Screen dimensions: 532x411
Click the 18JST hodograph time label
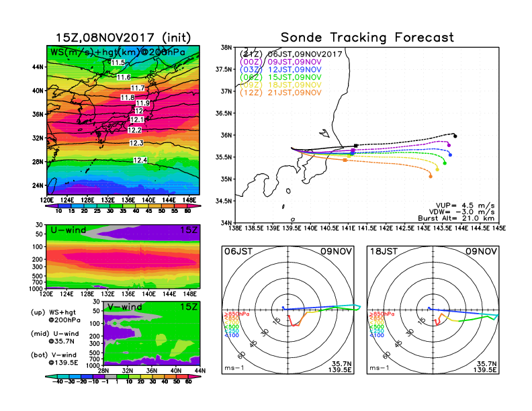[x=384, y=251]
